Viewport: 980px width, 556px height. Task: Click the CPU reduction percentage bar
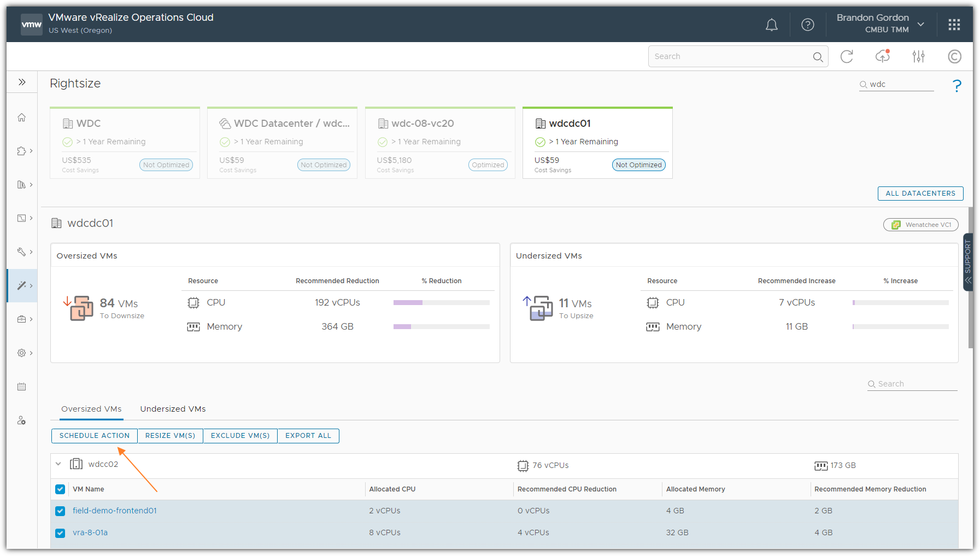coord(441,302)
